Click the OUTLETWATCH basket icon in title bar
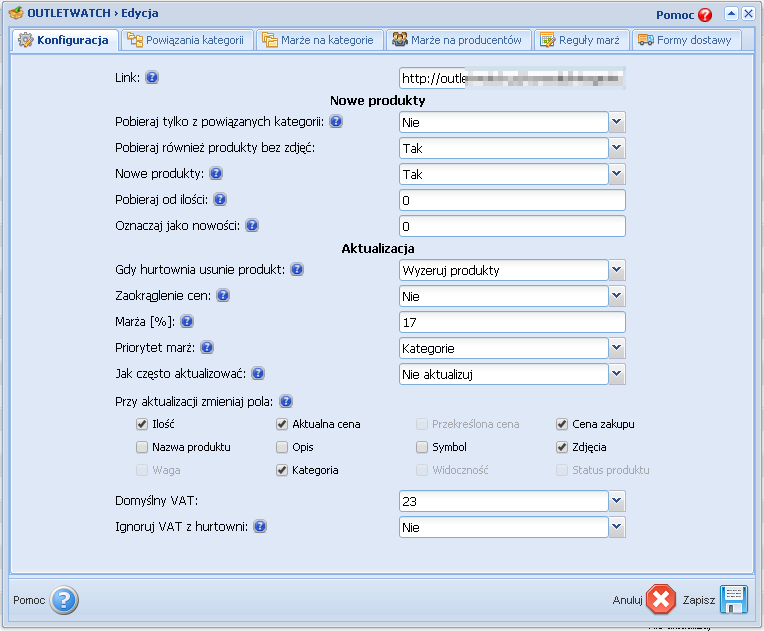Image resolution: width=764 pixels, height=631 pixels. coord(16,13)
